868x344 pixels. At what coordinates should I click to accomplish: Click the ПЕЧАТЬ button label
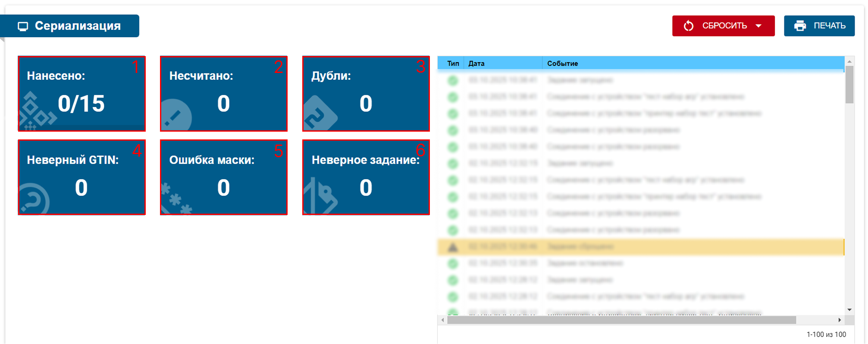pyautogui.click(x=830, y=26)
